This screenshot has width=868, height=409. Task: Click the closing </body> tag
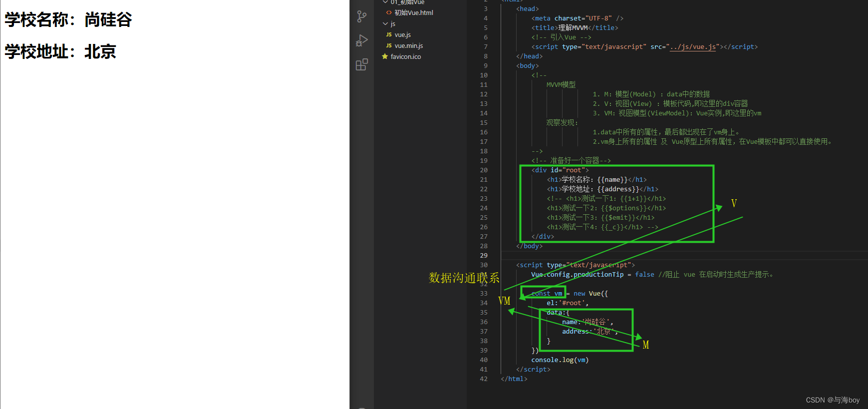(529, 246)
